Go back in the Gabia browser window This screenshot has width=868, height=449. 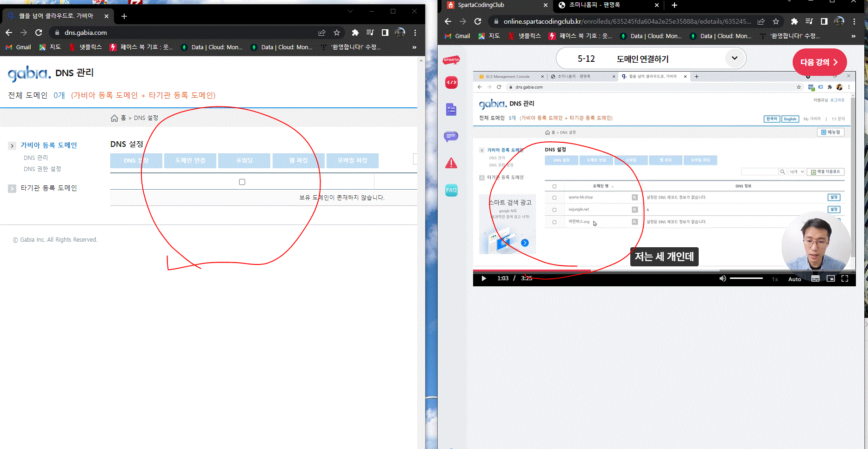coord(9,33)
